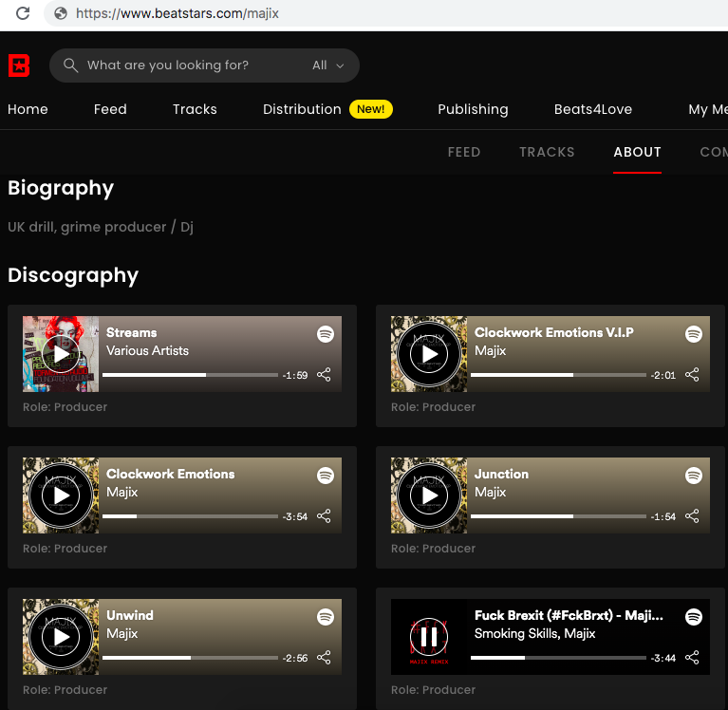Open Spotify icon on Junction card
The width and height of the screenshot is (728, 710).
[694, 476]
